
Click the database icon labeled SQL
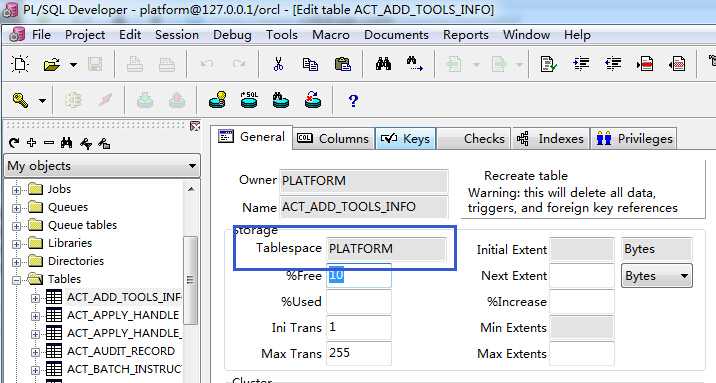point(249,100)
